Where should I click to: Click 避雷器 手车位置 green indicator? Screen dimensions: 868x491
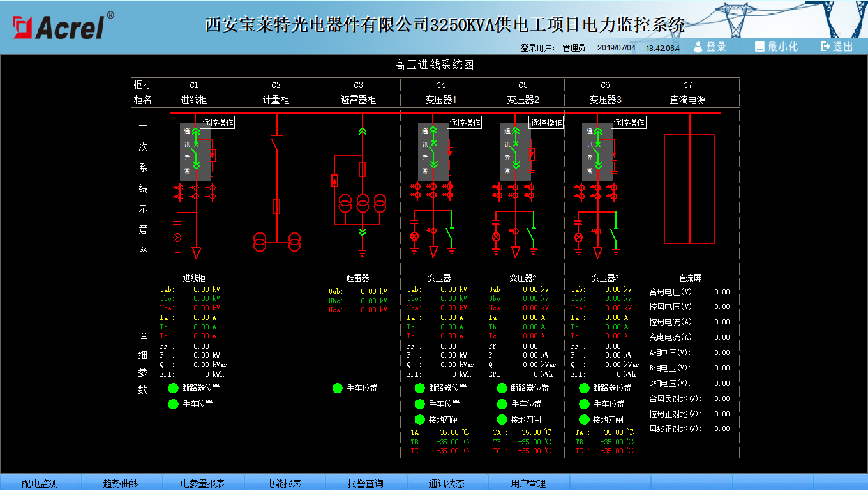tap(338, 388)
